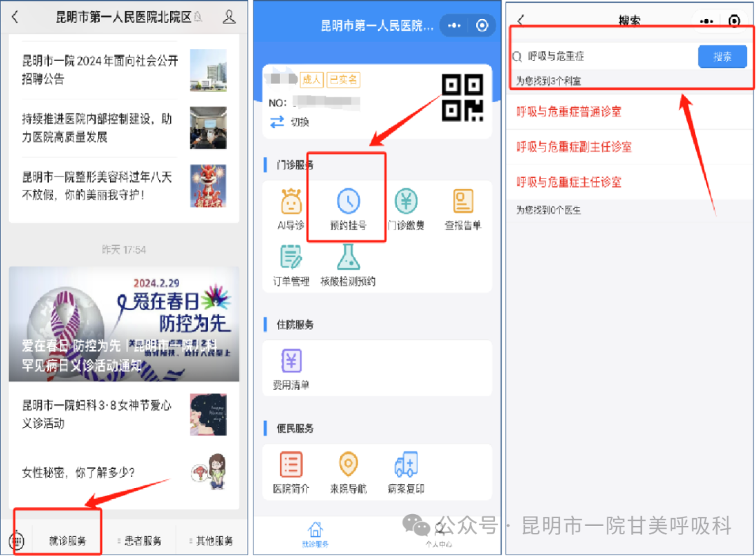Show the patient QR code
The image size is (756, 556).
(463, 97)
